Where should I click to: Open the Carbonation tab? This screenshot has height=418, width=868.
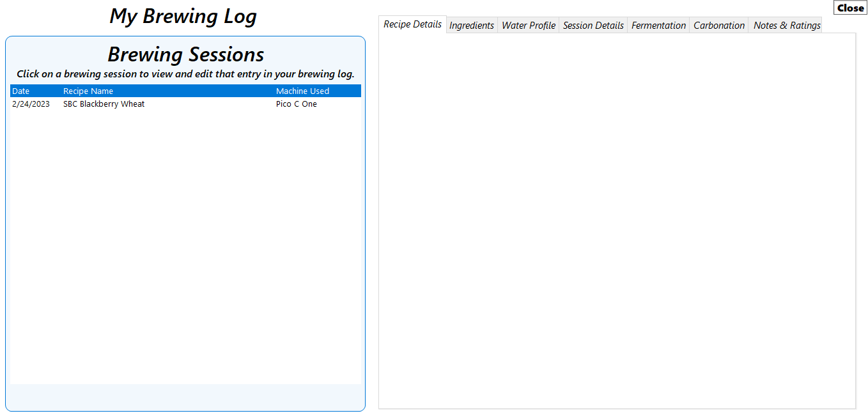718,25
